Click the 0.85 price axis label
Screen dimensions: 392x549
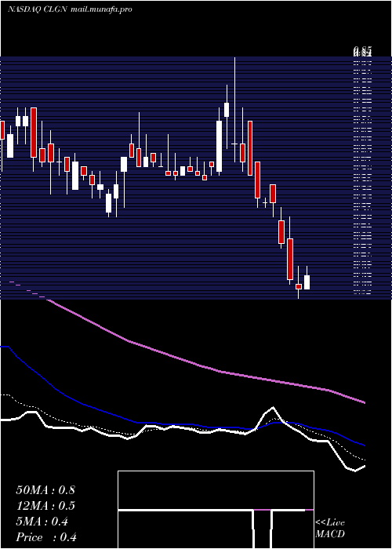[x=362, y=51]
